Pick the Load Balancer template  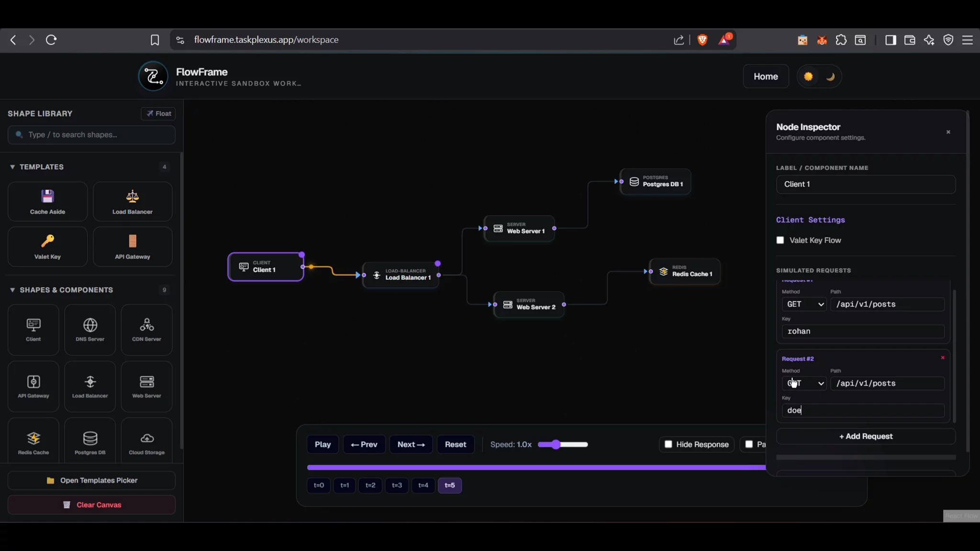(133, 201)
